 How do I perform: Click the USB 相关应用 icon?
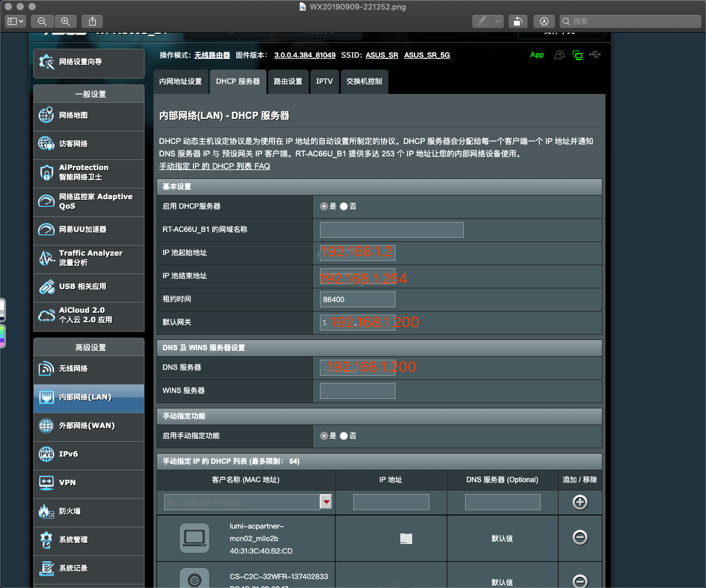point(46,287)
